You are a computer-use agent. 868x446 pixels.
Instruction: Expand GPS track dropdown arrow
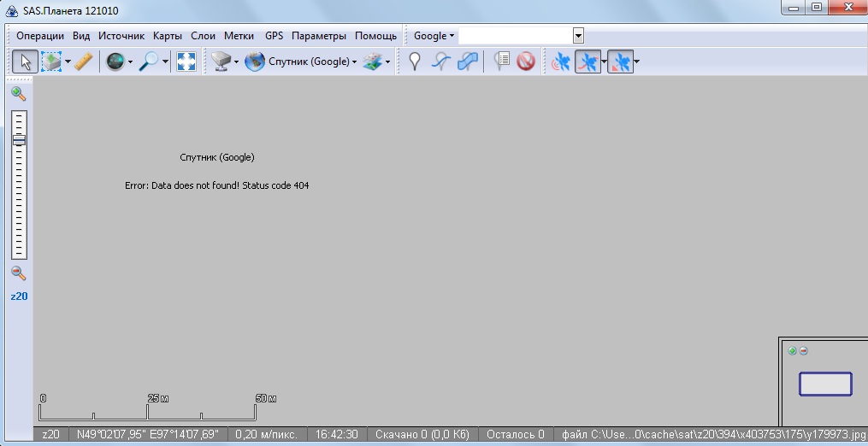click(604, 62)
